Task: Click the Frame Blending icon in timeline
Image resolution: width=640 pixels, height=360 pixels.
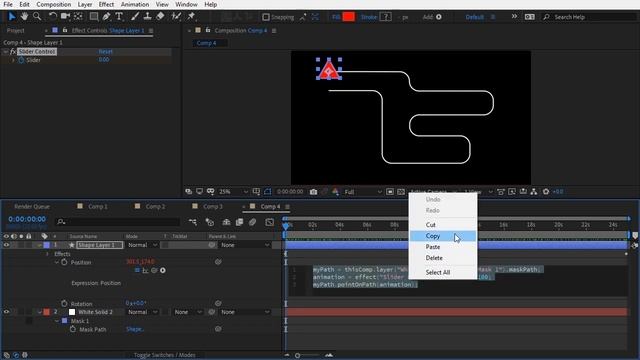Action: (239, 222)
